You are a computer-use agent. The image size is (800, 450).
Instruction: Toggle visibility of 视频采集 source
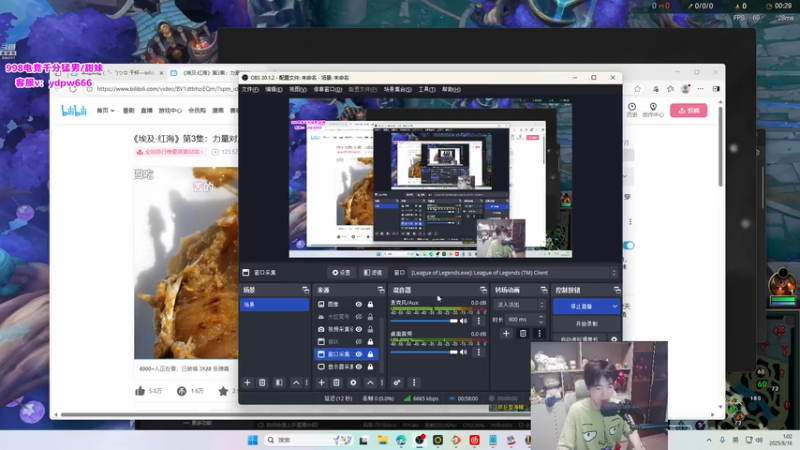[x=359, y=329]
